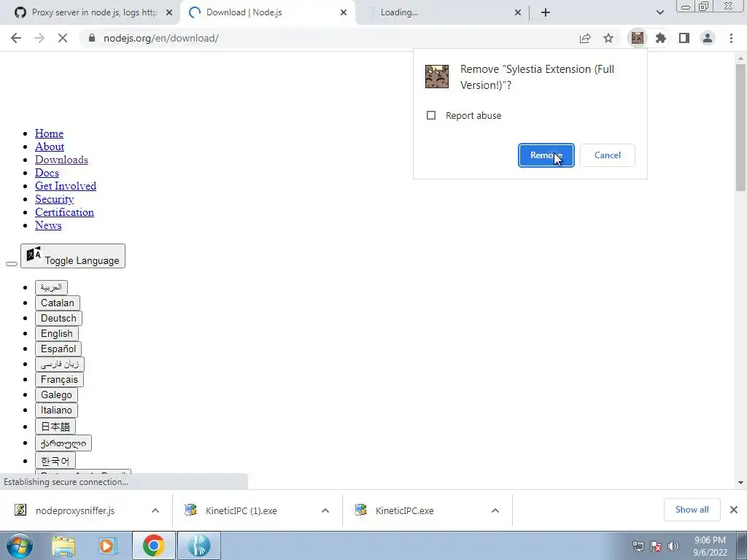The image size is (747, 560).
Task: Expand nodeproxysniffer.js download options chevron
Action: [155, 510]
